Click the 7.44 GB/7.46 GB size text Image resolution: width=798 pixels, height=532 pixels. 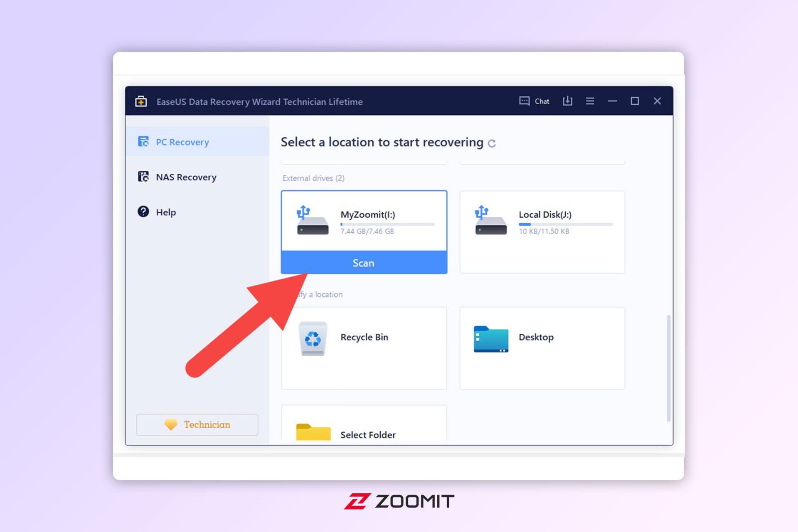367,231
